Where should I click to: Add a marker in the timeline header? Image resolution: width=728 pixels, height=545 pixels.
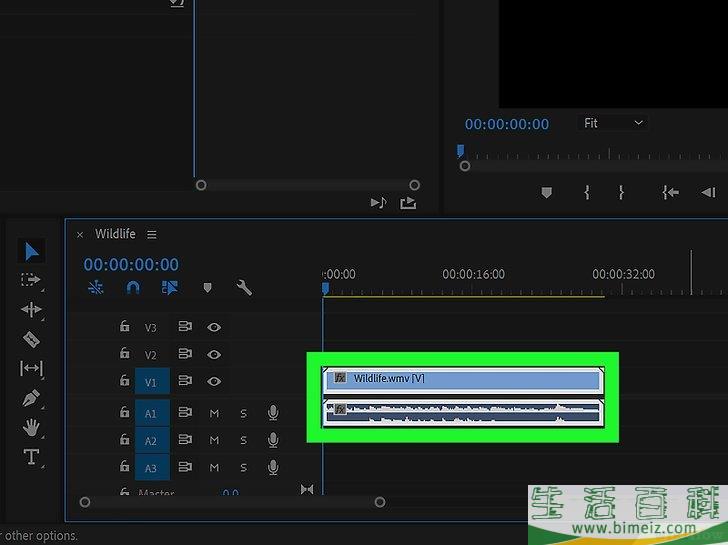(x=208, y=288)
